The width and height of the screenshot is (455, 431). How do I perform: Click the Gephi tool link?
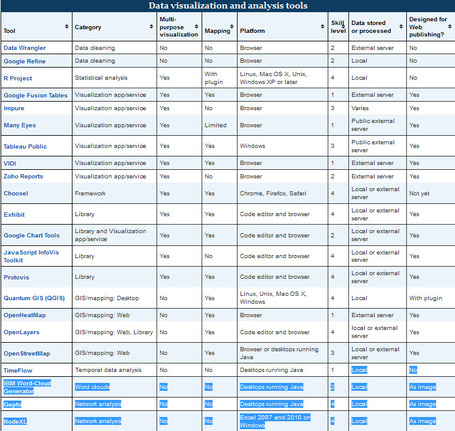12,404
